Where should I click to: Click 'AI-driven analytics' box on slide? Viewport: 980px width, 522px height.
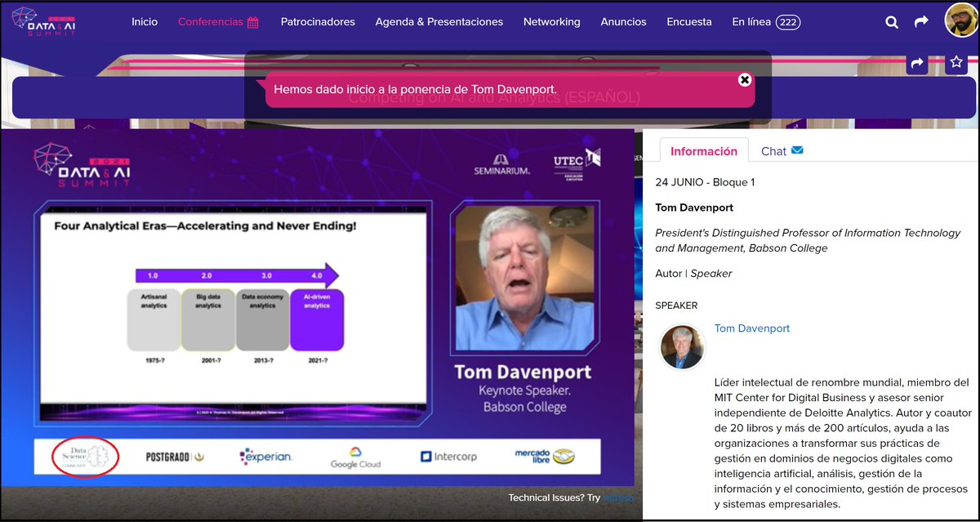click(317, 319)
